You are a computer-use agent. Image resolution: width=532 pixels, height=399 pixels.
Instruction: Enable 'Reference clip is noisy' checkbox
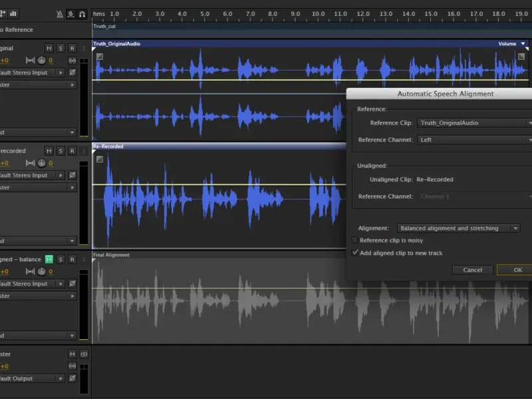[354, 240]
